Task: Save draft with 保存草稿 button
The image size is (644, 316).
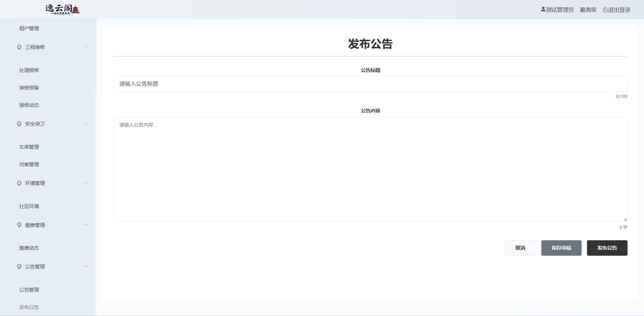Action: (561, 248)
